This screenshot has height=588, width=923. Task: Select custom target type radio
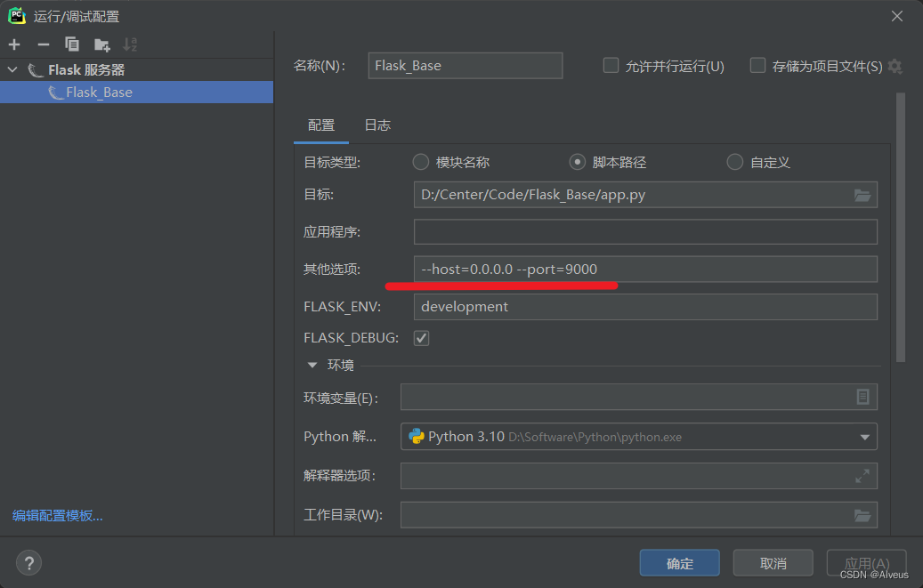734,162
